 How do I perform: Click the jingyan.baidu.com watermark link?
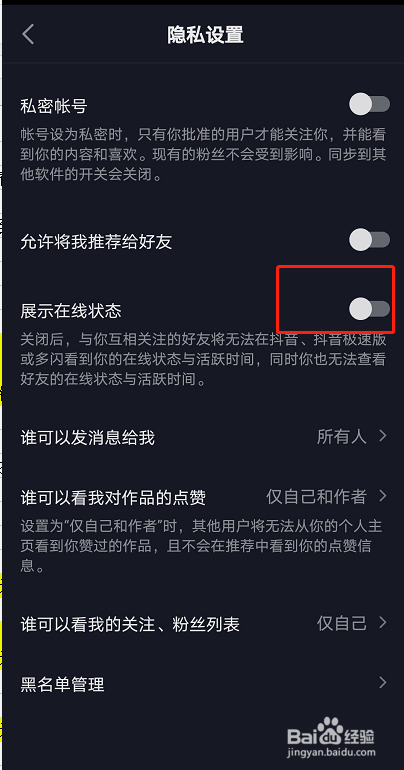(331, 752)
